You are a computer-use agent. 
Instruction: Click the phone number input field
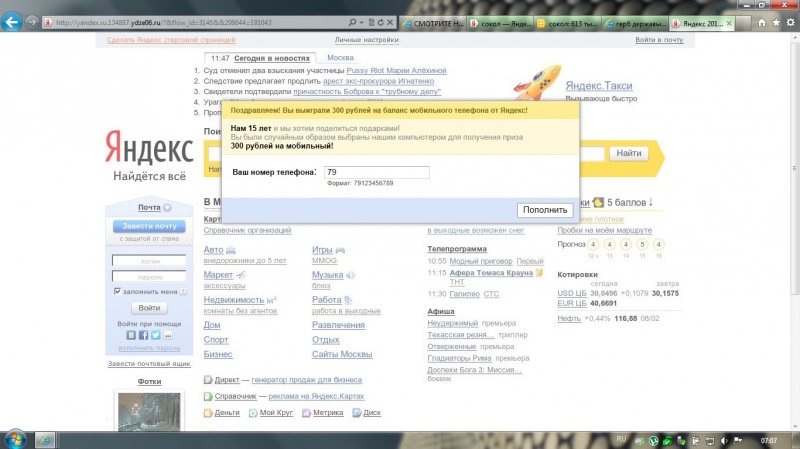pos(376,172)
